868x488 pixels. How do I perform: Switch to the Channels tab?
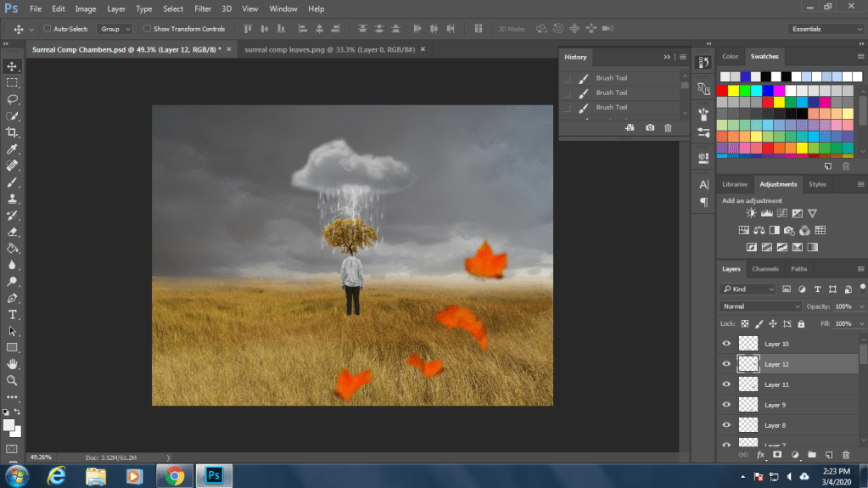point(764,269)
